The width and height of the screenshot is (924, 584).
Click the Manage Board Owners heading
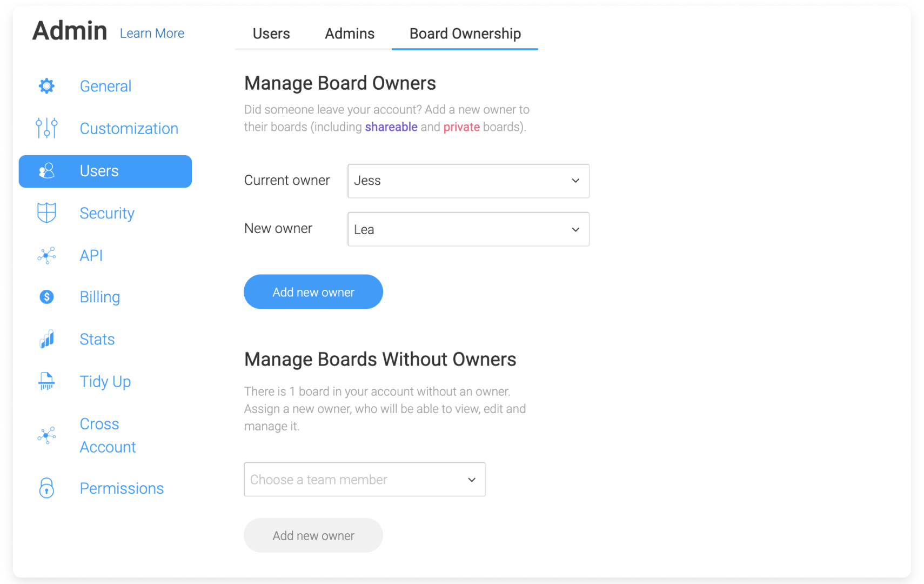click(x=340, y=83)
